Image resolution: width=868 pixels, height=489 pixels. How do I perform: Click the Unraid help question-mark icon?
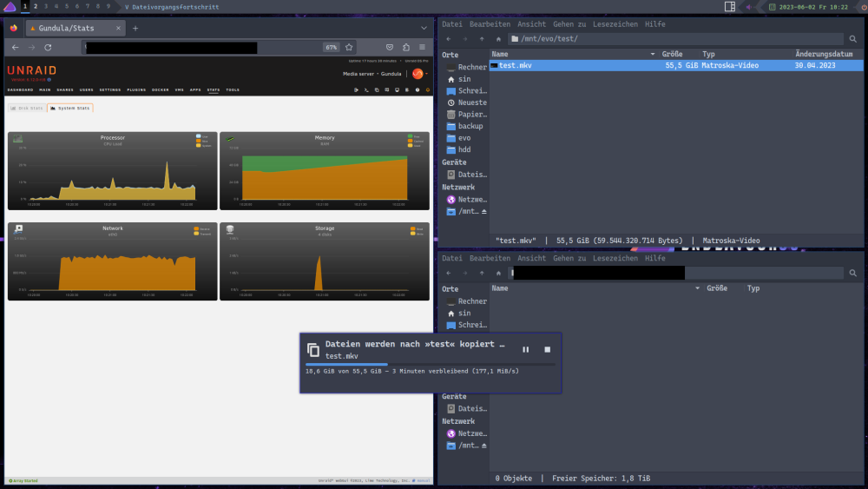coord(418,89)
